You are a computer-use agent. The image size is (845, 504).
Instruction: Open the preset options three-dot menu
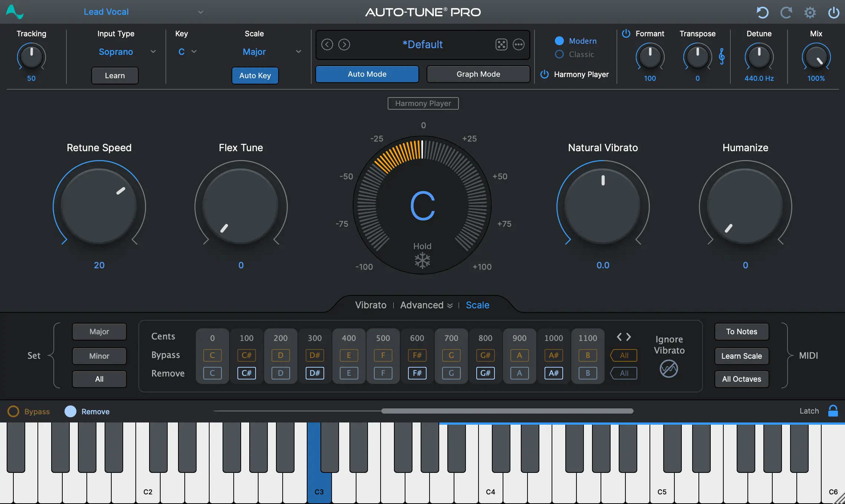coord(519,44)
